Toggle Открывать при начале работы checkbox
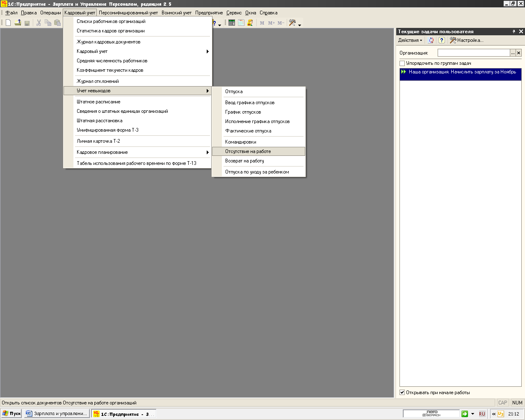Screen dimensions: 525x420 click(402, 393)
